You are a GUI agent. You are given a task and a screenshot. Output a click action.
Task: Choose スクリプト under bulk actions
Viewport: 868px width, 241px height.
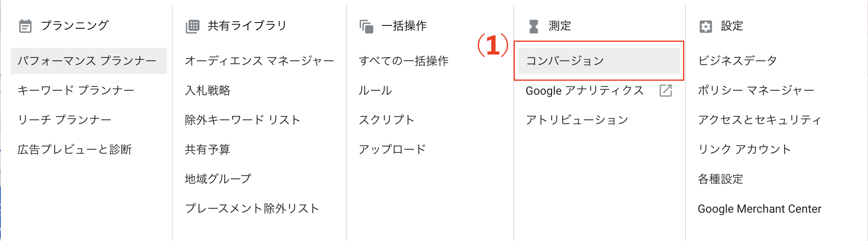386,120
